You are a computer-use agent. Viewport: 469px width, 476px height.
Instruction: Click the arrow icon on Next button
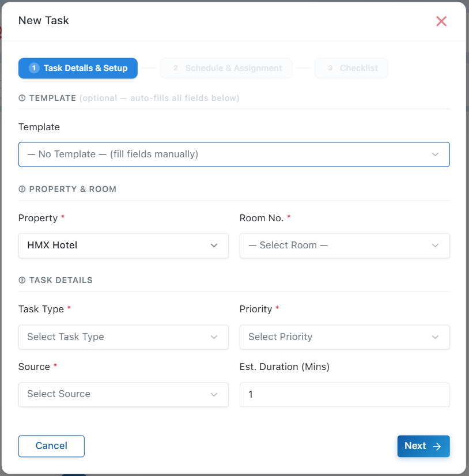pos(437,446)
